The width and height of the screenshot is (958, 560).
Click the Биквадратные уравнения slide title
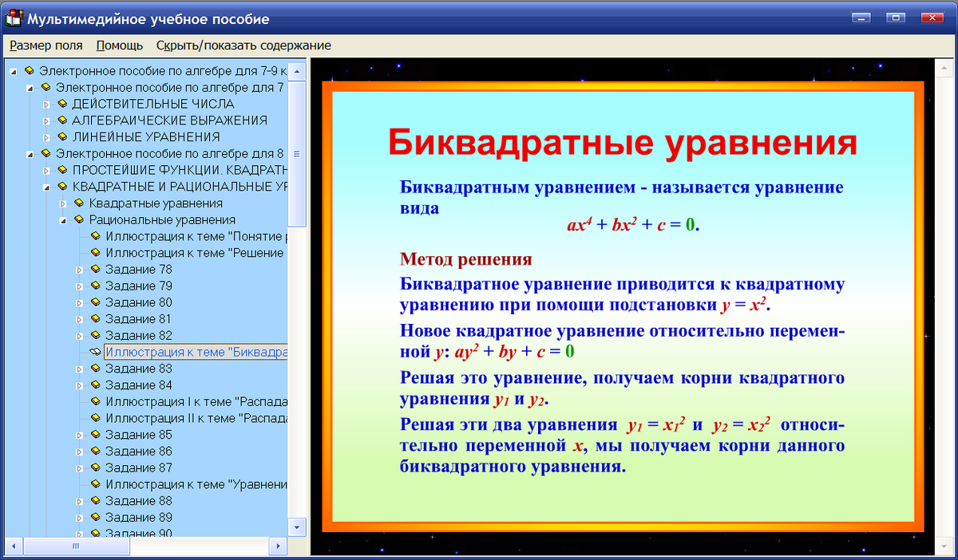click(623, 144)
